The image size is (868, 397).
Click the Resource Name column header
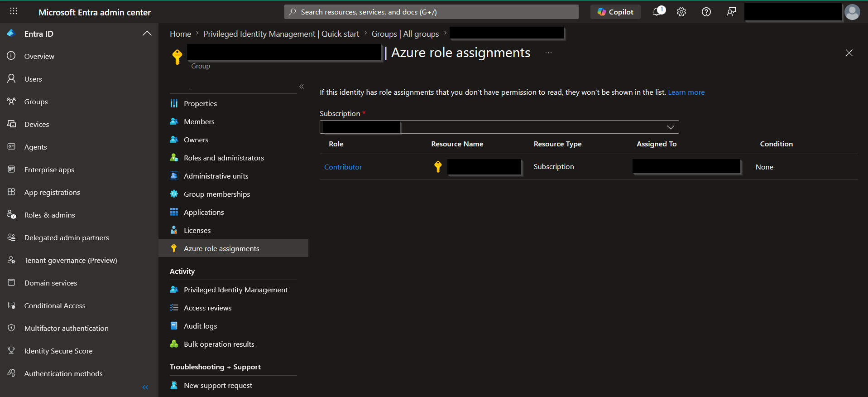(457, 144)
